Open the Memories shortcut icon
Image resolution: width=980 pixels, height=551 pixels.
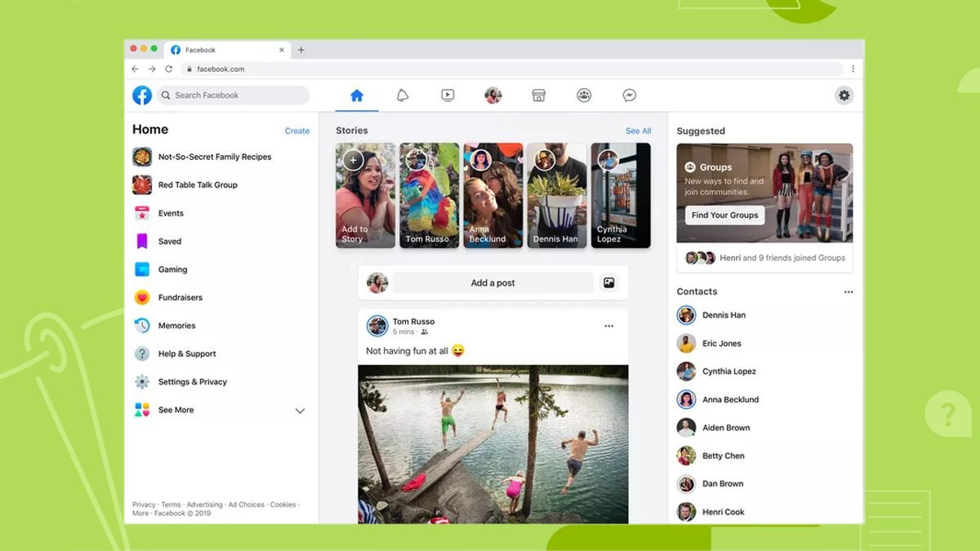[x=141, y=326]
